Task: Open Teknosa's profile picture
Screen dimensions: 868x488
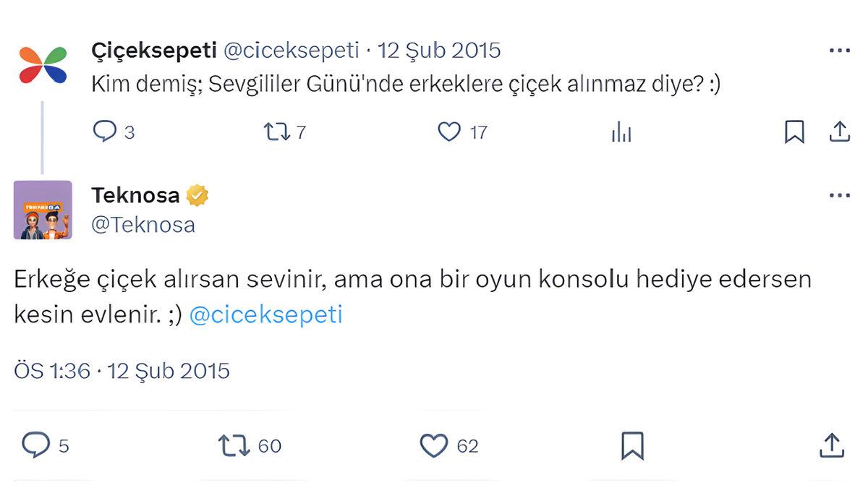Action: point(42,210)
